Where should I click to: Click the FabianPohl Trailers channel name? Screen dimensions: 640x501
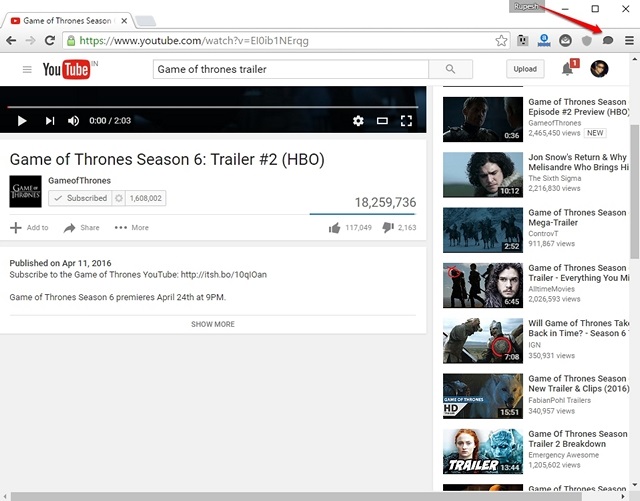[x=560, y=400]
